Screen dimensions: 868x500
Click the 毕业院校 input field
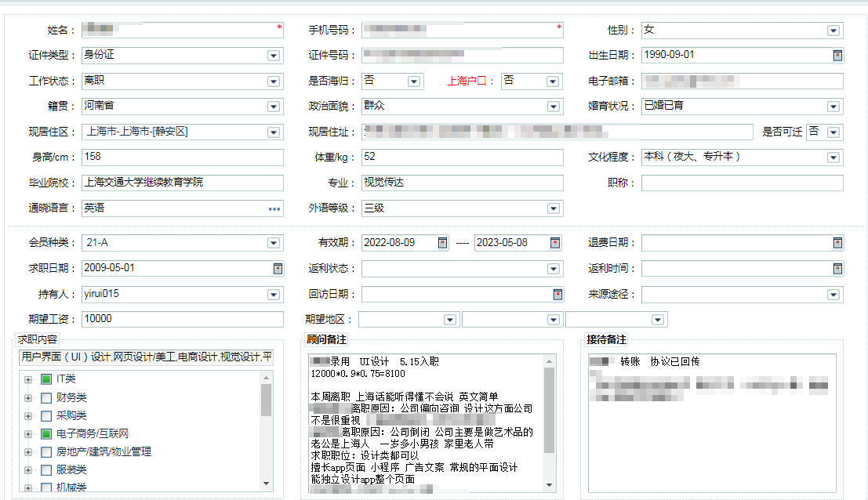pos(183,183)
